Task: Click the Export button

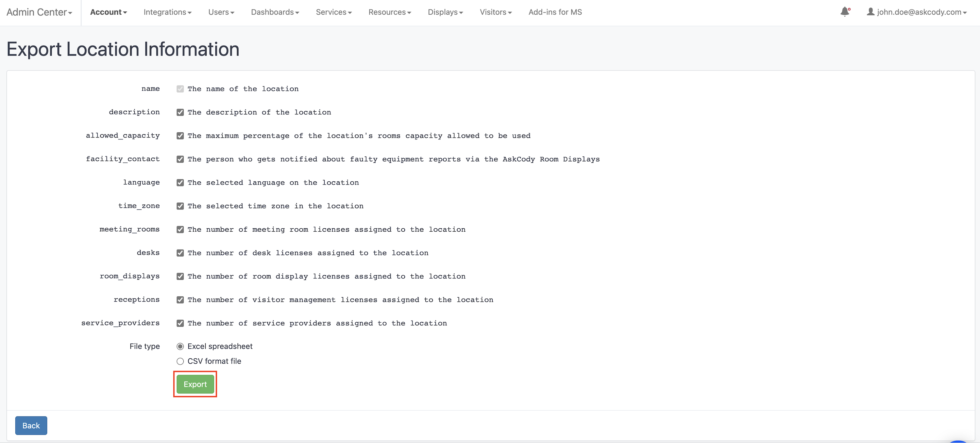Action: point(195,384)
